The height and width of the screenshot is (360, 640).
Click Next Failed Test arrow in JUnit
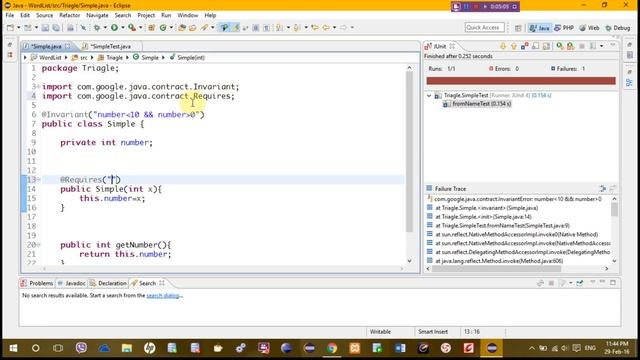[x=503, y=46]
